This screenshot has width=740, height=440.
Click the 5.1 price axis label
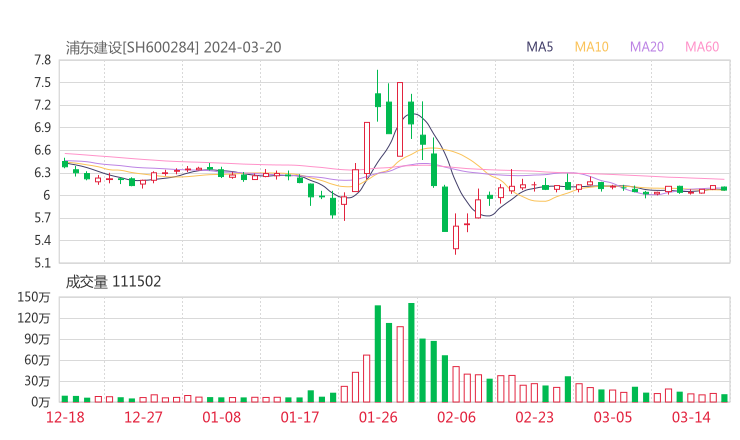(42, 263)
